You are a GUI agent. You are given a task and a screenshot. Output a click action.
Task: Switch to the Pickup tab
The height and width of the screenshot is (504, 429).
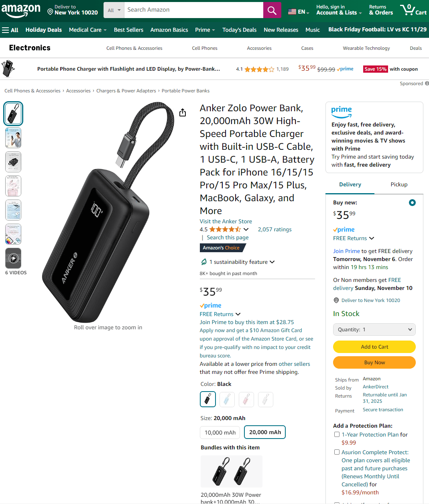[x=399, y=184]
